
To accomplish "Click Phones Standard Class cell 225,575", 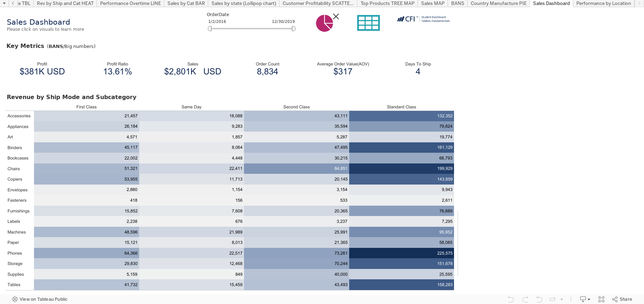I will coord(401,253).
